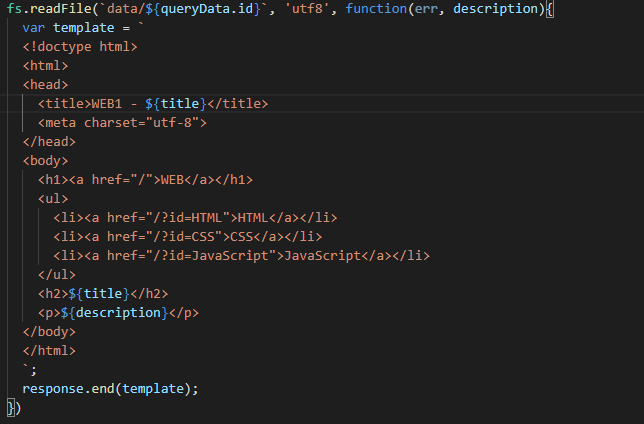Click the ${title} inside the title tag
Screen dimensions: 644x424
pyautogui.click(x=176, y=104)
